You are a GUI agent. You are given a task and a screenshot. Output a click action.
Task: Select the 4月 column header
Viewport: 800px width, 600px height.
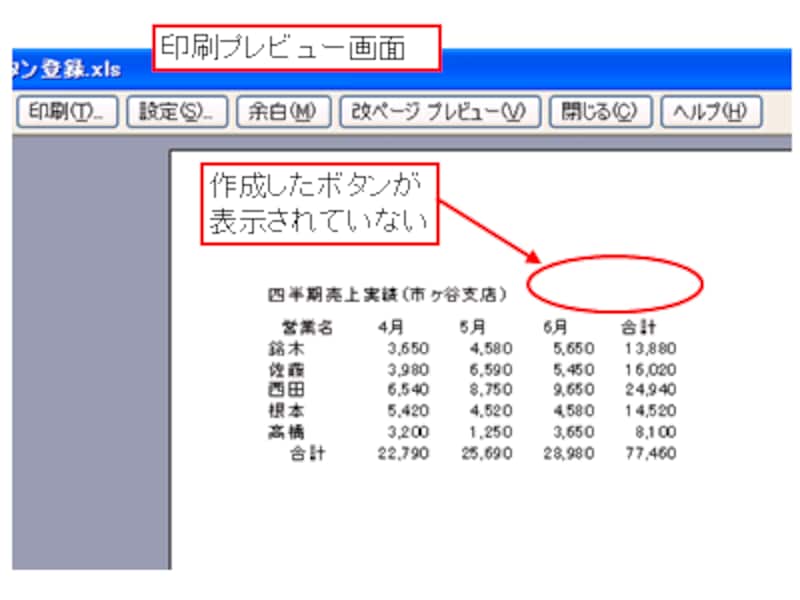click(x=391, y=327)
